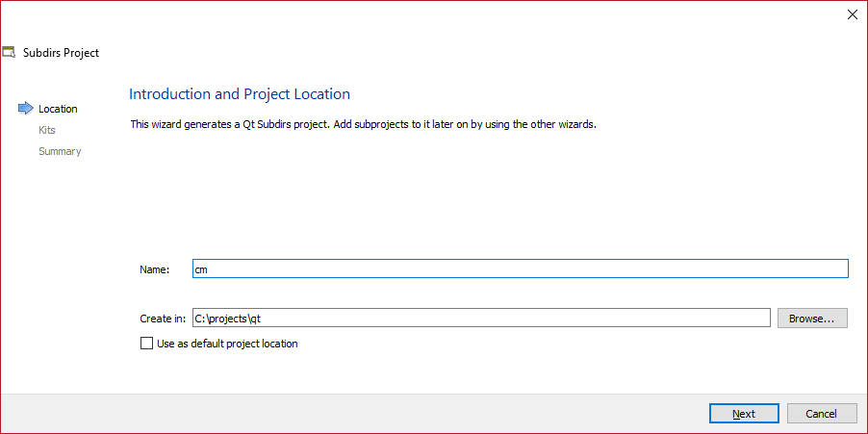This screenshot has width=868, height=434.
Task: Click the 'Introduction and Project Location' heading
Action: coord(240,94)
